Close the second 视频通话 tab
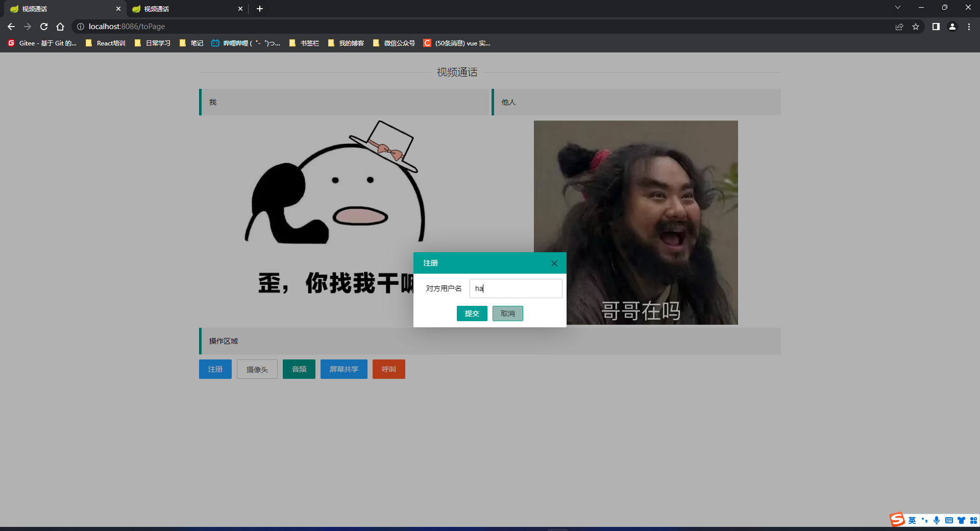 coord(240,9)
